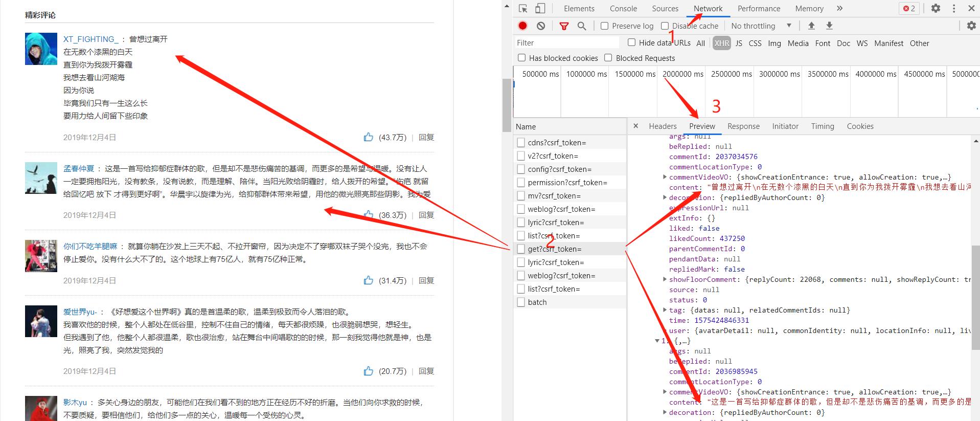
Task: Switch to Sources tab
Action: coord(665,8)
